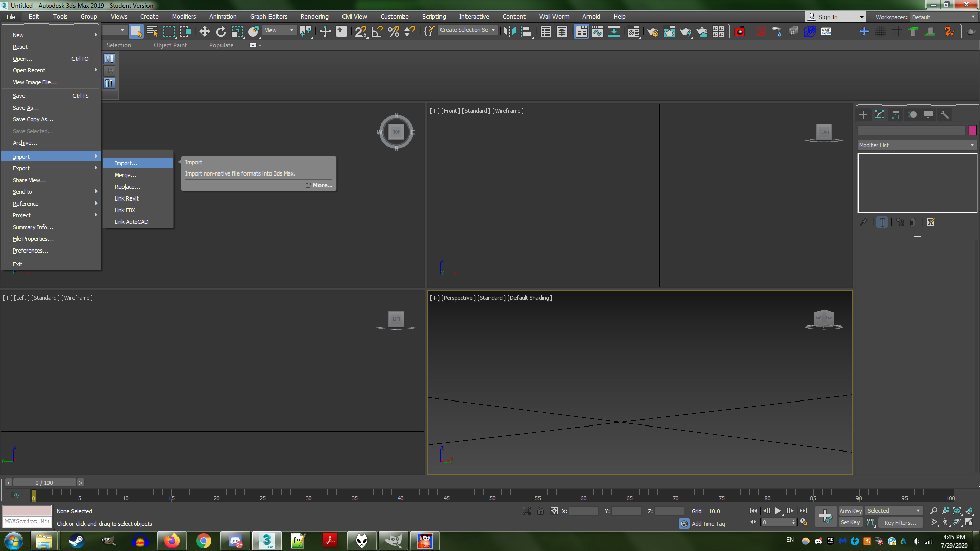Toggle the 2.5D Snaps button
Viewport: 980px width, 551px height.
(x=361, y=31)
